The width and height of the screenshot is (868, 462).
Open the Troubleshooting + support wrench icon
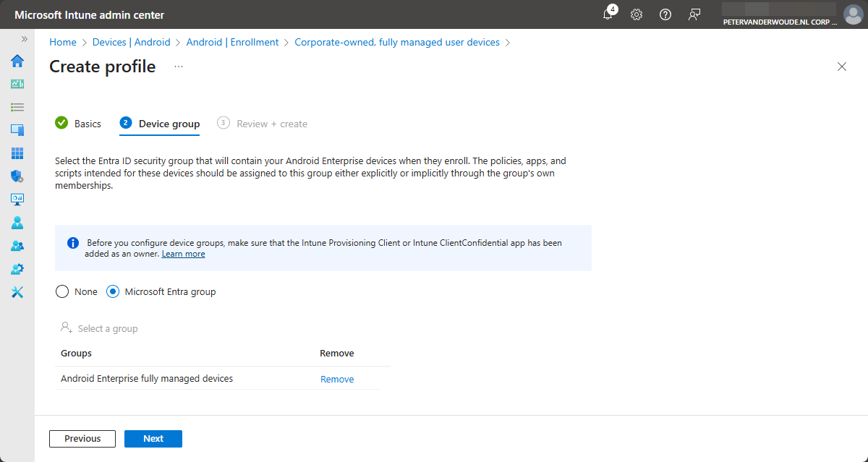17,292
